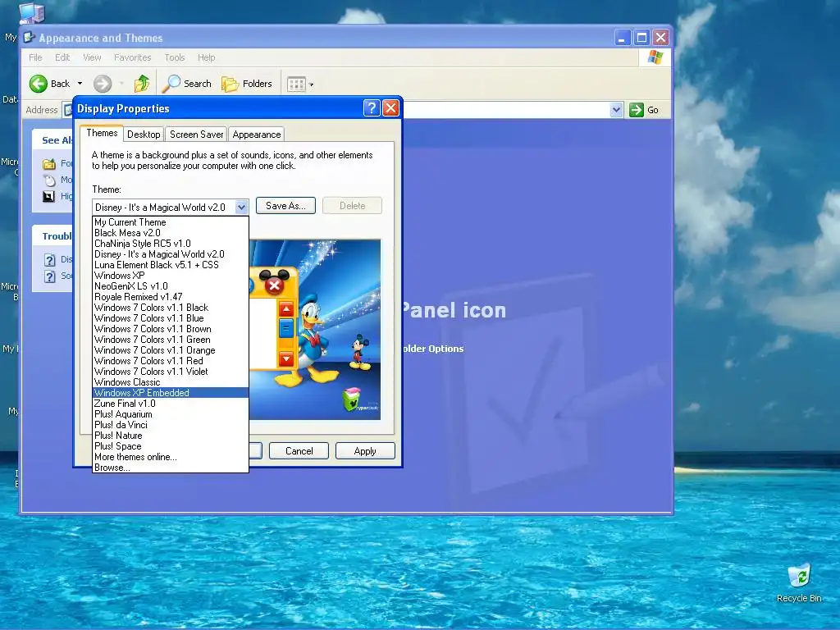
Task: Open the Recycle Bin desktop icon
Action: click(x=799, y=576)
